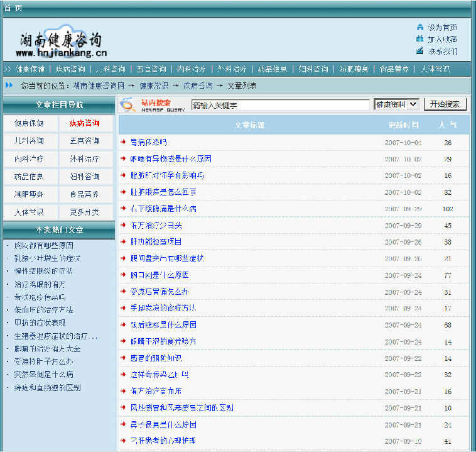476x452 pixels.
Task: Open 减肥瘦身 in the top navigation bar
Action: 354,69
